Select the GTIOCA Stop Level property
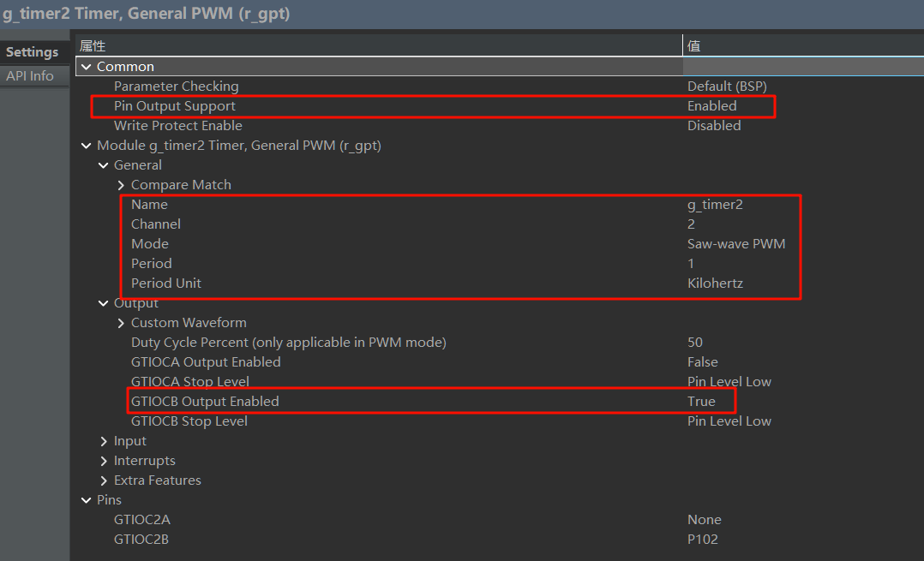This screenshot has height=561, width=924. coord(190,381)
